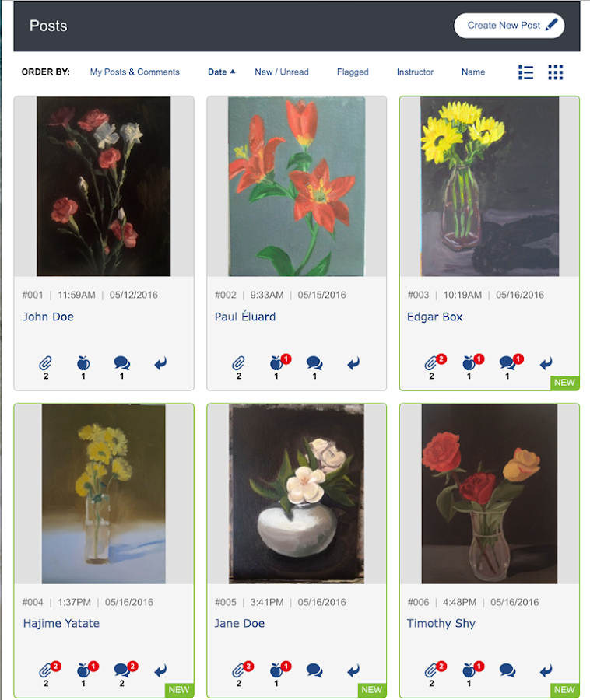Image resolution: width=590 pixels, height=700 pixels.
Task: Open Timothy Shy's post title link
Action: (x=441, y=623)
